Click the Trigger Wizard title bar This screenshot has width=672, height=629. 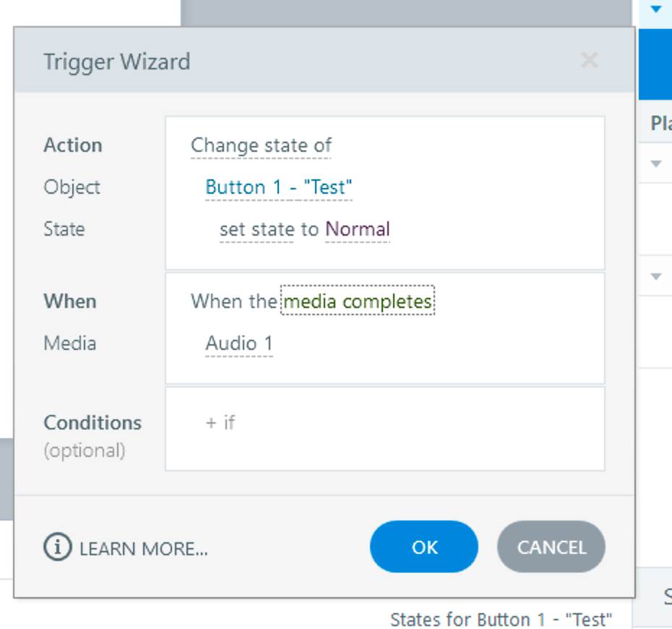point(289,61)
